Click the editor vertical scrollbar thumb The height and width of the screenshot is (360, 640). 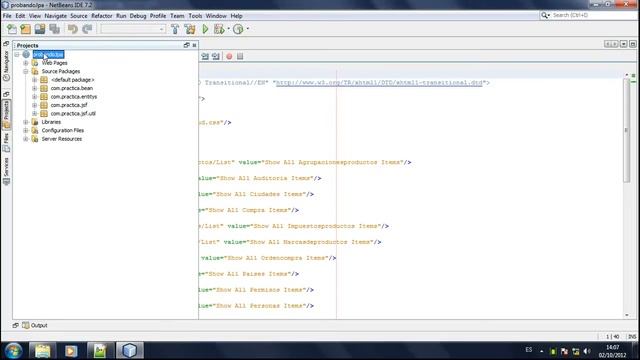(627, 131)
